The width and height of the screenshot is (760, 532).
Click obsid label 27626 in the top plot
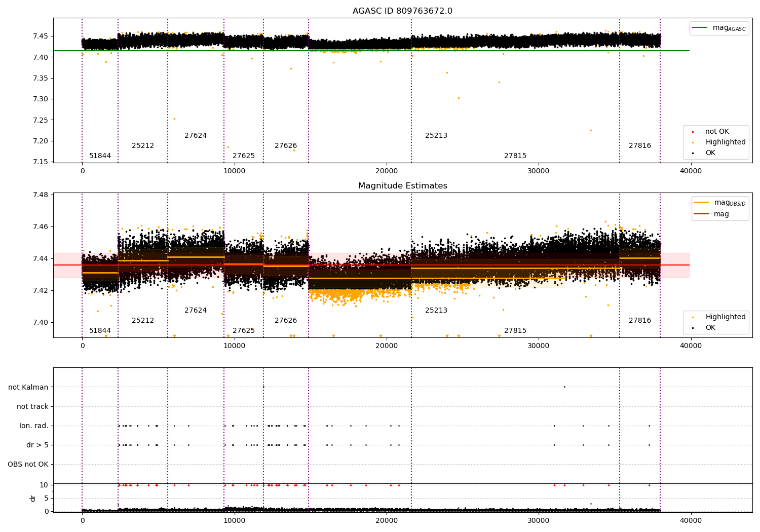286,146
